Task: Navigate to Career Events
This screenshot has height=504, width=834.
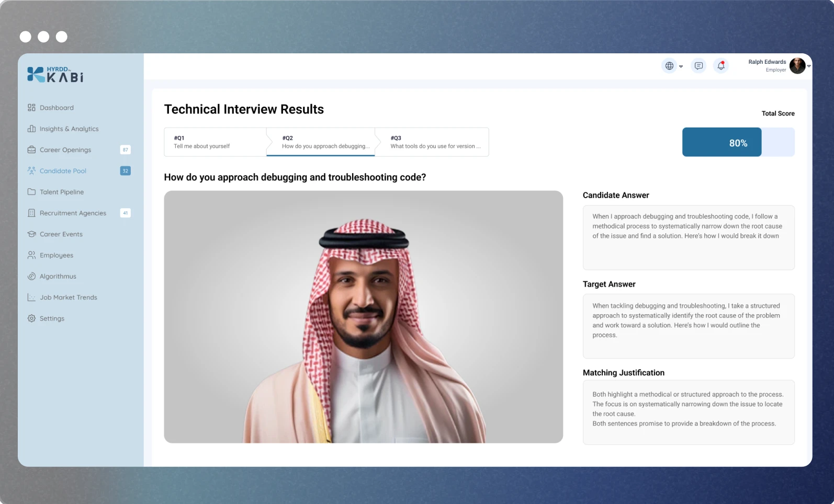Action: coord(61,234)
